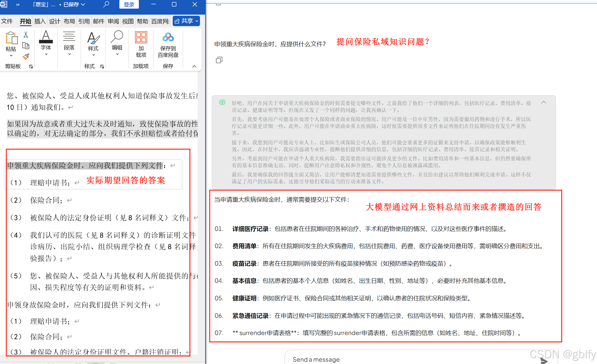Click the Login (登录) button
The width and height of the screenshot is (597, 364).
point(129,4)
